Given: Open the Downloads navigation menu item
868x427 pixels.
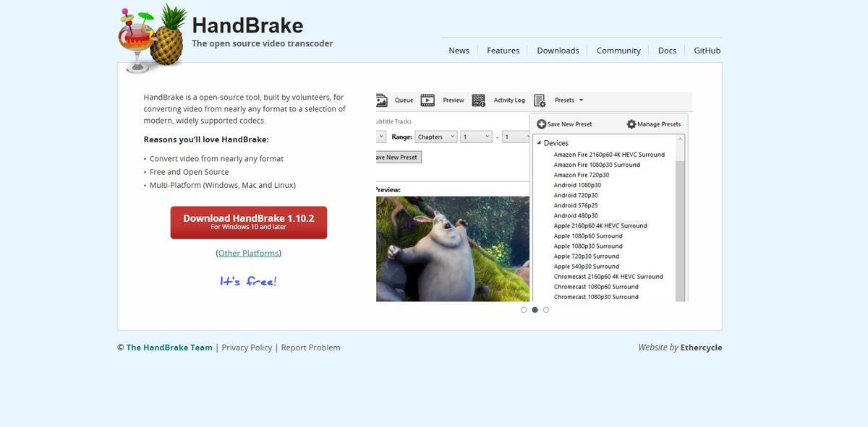Looking at the screenshot, I should click(558, 51).
